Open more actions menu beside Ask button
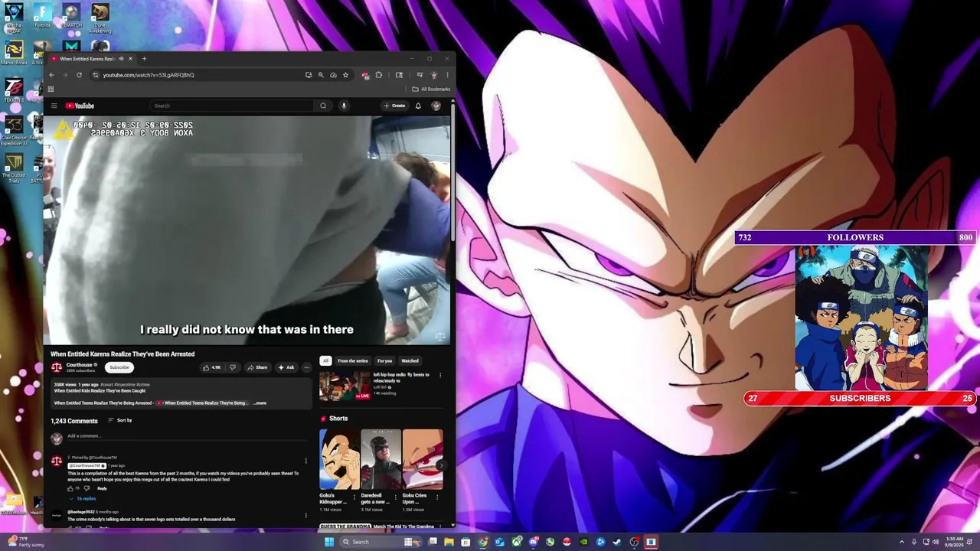The height and width of the screenshot is (551, 980). (x=306, y=367)
